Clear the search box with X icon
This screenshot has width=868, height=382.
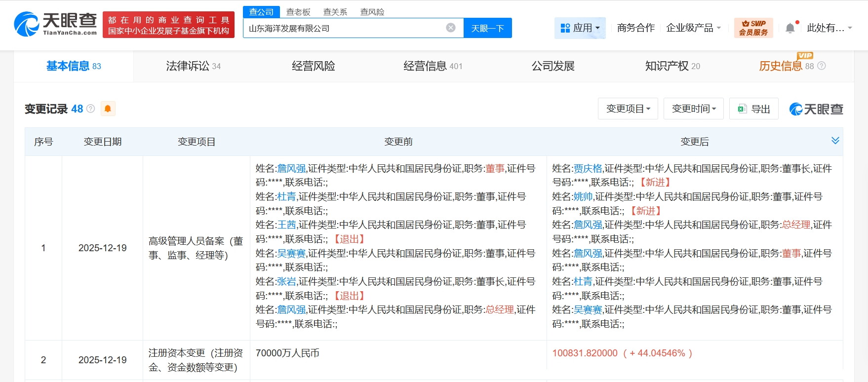[x=450, y=28]
